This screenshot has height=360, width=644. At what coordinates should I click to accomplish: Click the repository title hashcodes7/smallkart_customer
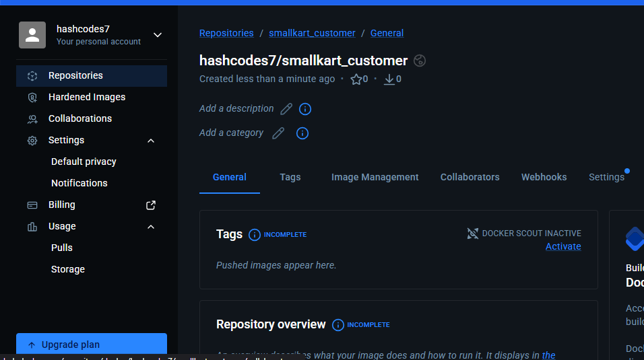pos(303,61)
